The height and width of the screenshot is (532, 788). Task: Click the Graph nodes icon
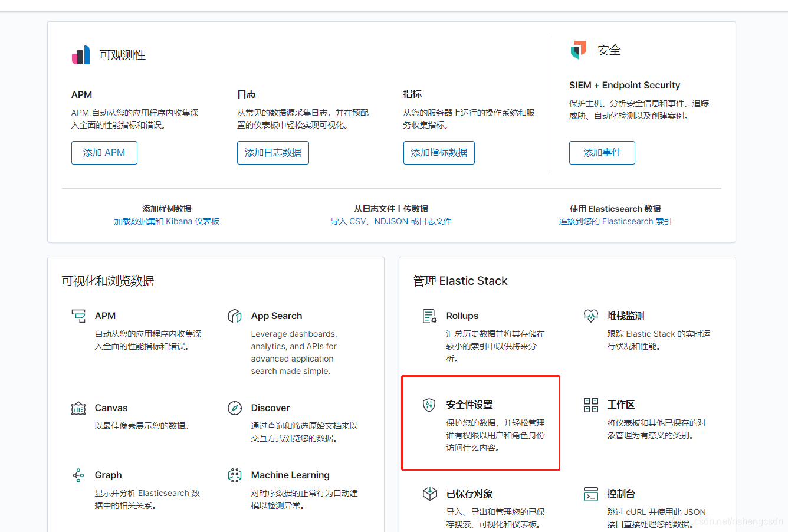click(78, 475)
